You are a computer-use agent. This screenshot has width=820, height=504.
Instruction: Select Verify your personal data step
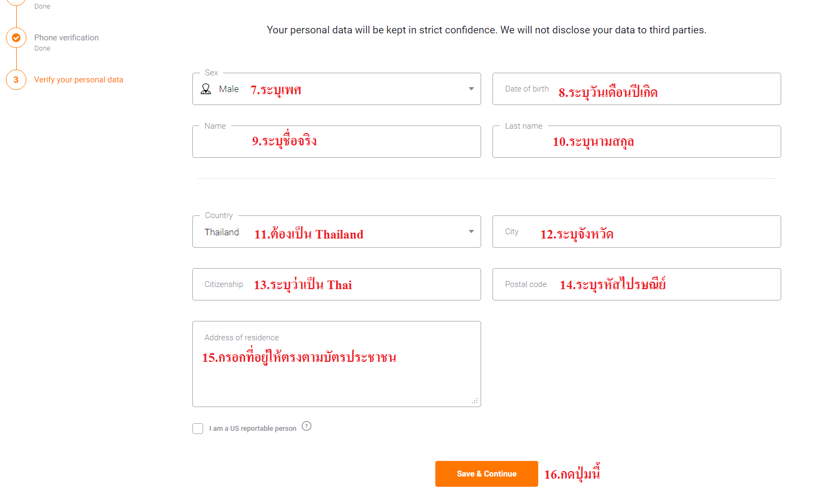[x=79, y=80]
